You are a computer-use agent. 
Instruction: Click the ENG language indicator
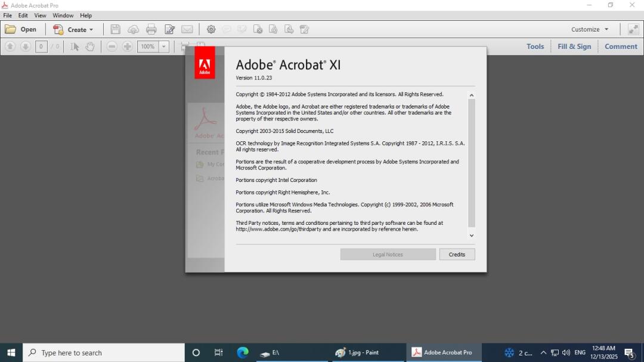tap(580, 352)
